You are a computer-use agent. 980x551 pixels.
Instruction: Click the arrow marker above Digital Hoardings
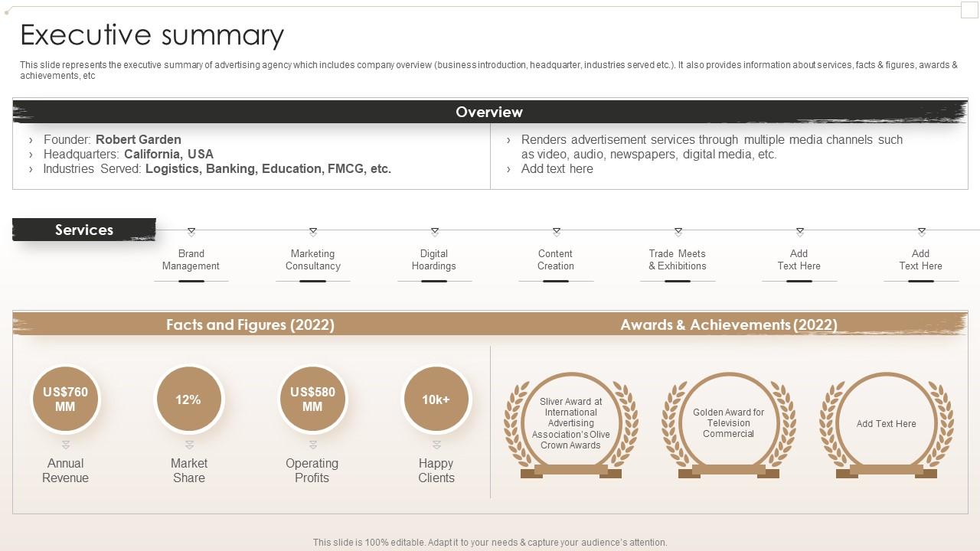coord(435,232)
